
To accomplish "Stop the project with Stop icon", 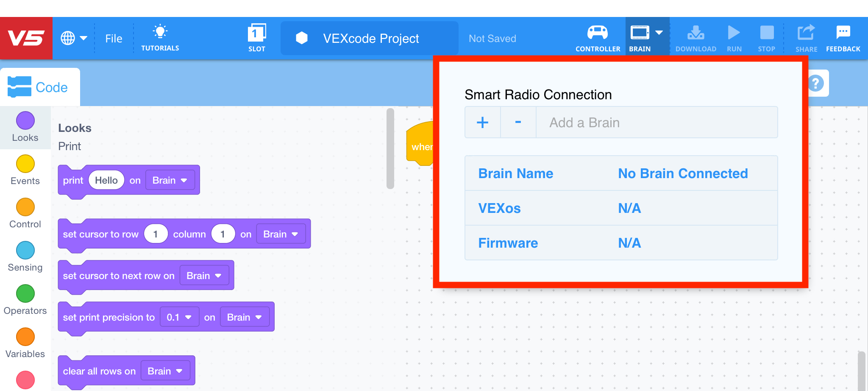I will pos(767,38).
